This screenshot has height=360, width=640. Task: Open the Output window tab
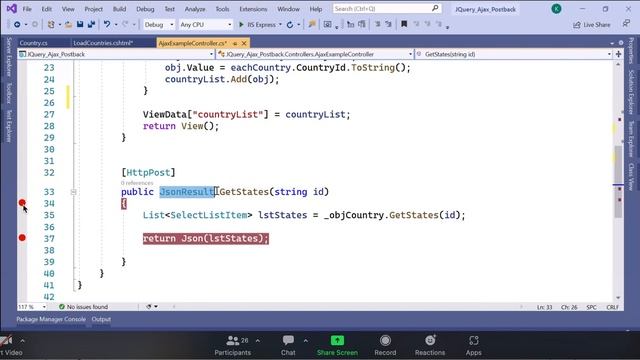101,319
